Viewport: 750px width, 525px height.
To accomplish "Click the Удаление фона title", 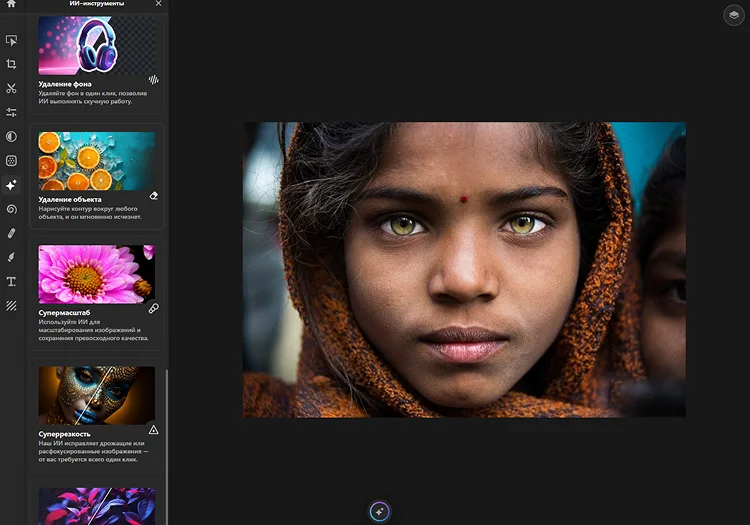I will pyautogui.click(x=65, y=84).
